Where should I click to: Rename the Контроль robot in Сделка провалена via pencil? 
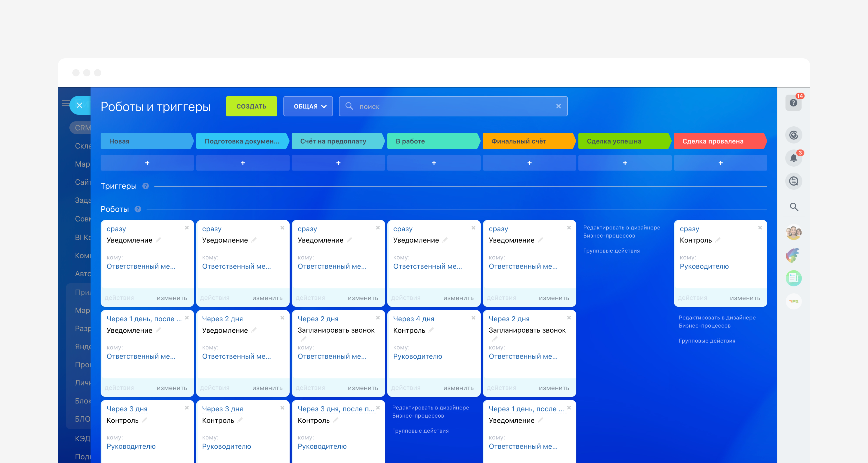pos(718,240)
